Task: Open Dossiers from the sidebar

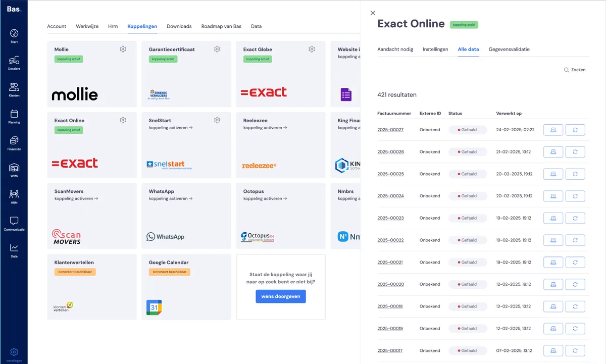Action: tap(14, 63)
